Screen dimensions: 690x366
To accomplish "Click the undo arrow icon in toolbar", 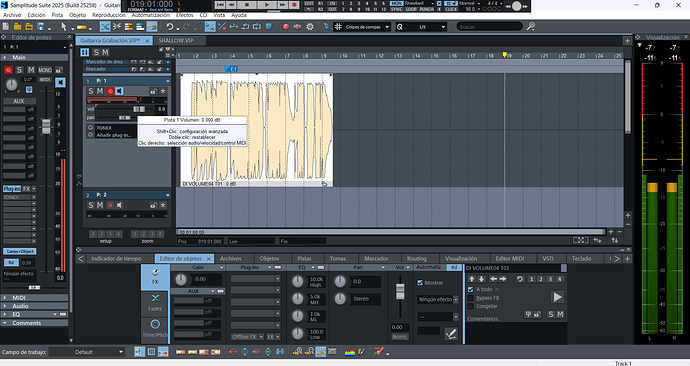I will 169,27.
